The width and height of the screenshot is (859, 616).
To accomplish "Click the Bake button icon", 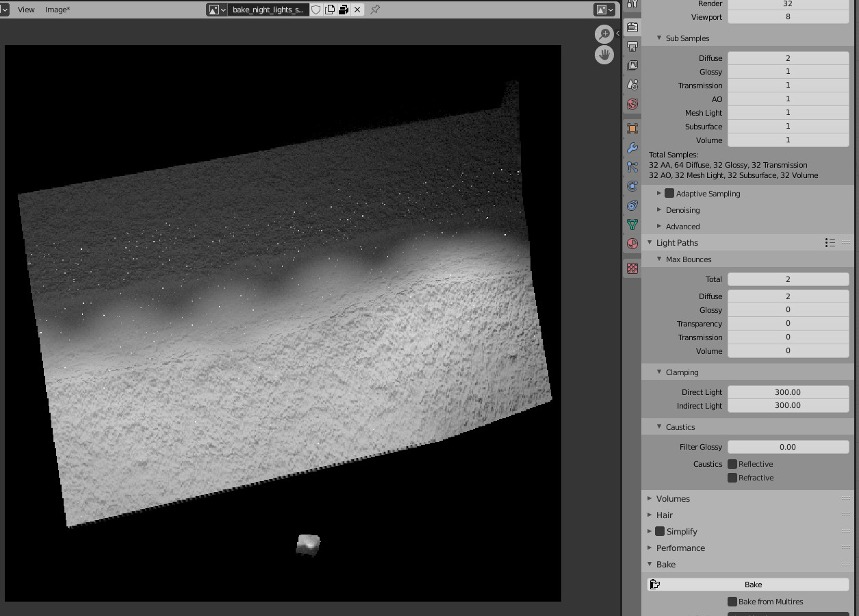I will click(x=655, y=585).
